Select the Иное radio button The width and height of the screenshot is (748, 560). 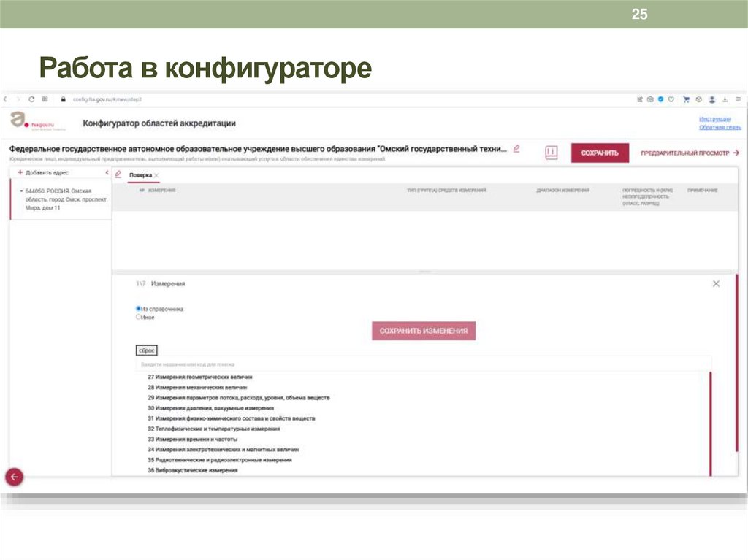[x=139, y=318]
